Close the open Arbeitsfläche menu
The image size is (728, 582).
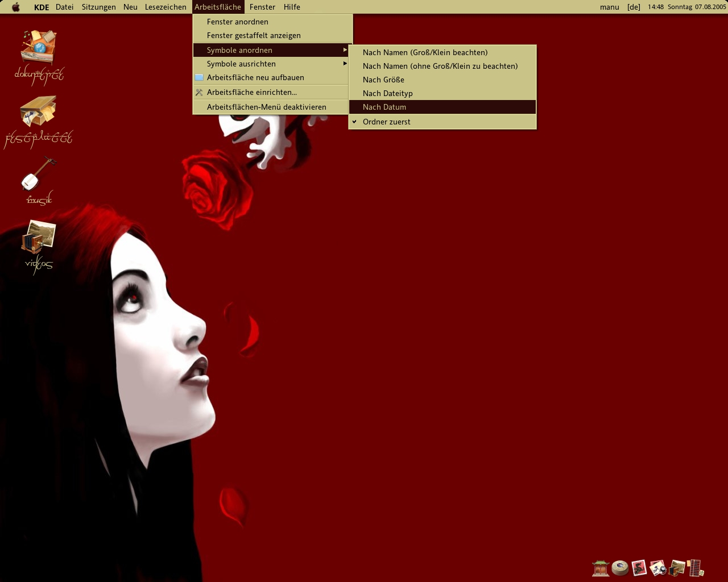click(x=218, y=7)
